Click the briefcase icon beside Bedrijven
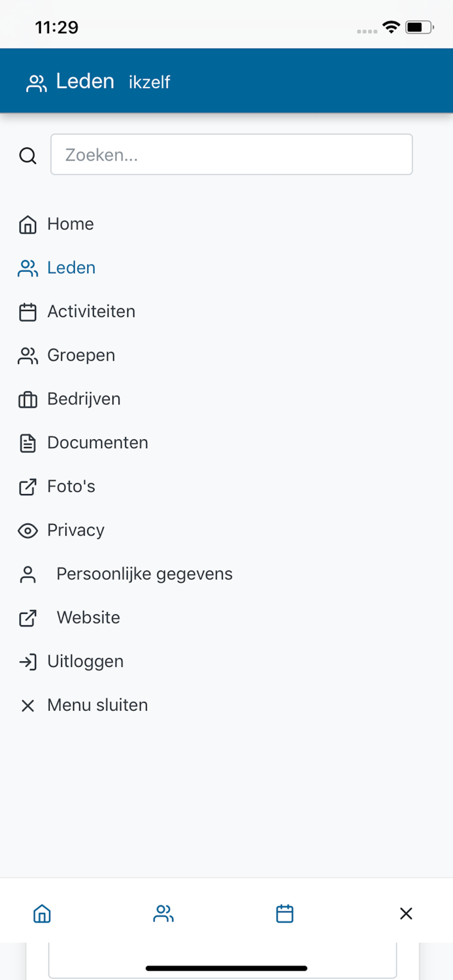Image resolution: width=453 pixels, height=980 pixels. click(x=27, y=399)
